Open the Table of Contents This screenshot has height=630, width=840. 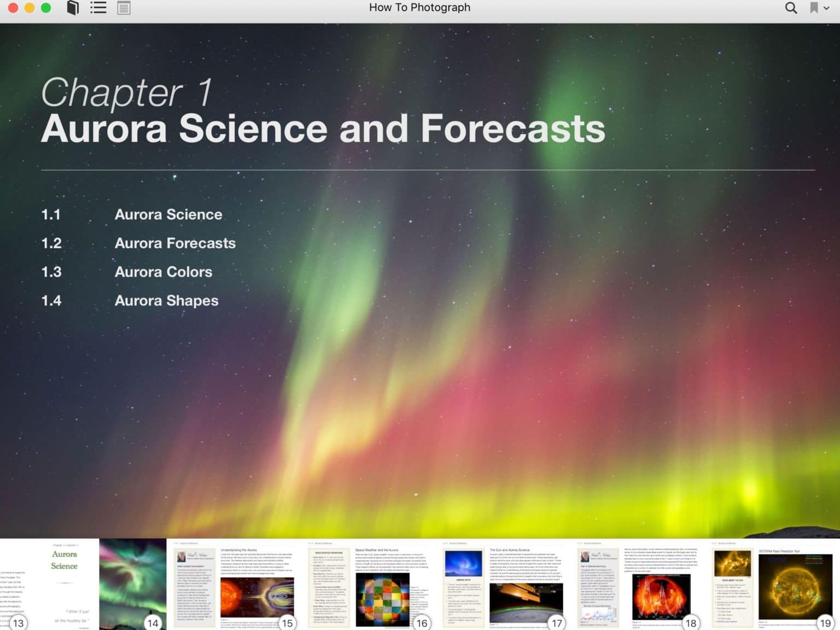[x=98, y=8]
